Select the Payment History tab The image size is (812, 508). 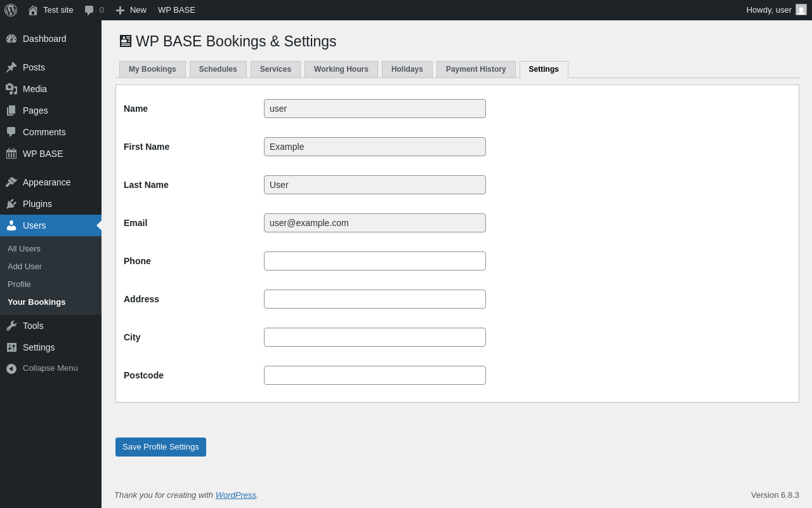476,69
